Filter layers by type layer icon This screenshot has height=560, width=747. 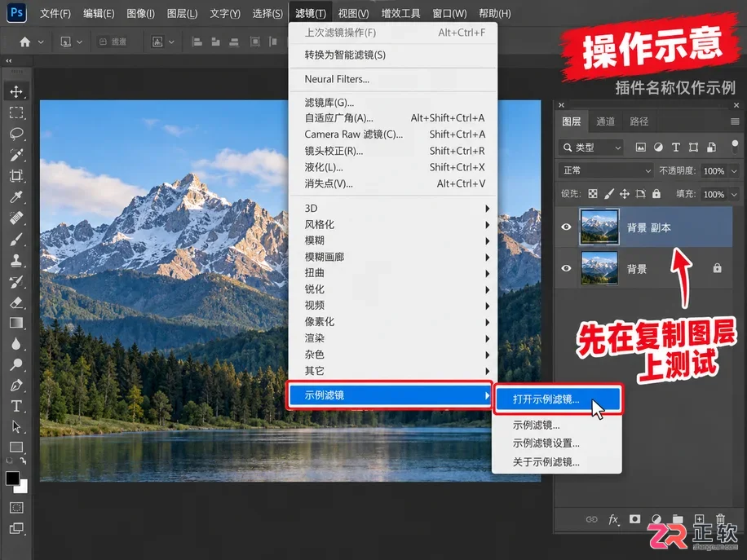[675, 148]
